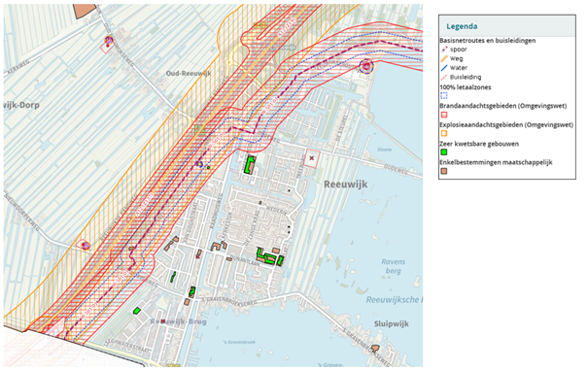Viewport: 588px width, 370px height.
Task: Click the Ravensberg label in the lake
Action: [x=394, y=266]
